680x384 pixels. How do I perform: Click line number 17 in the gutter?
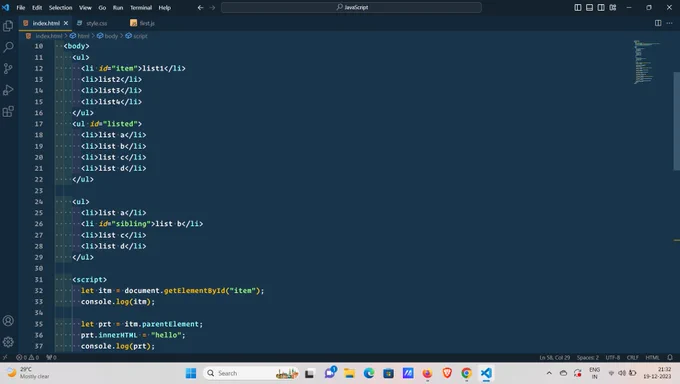39,124
